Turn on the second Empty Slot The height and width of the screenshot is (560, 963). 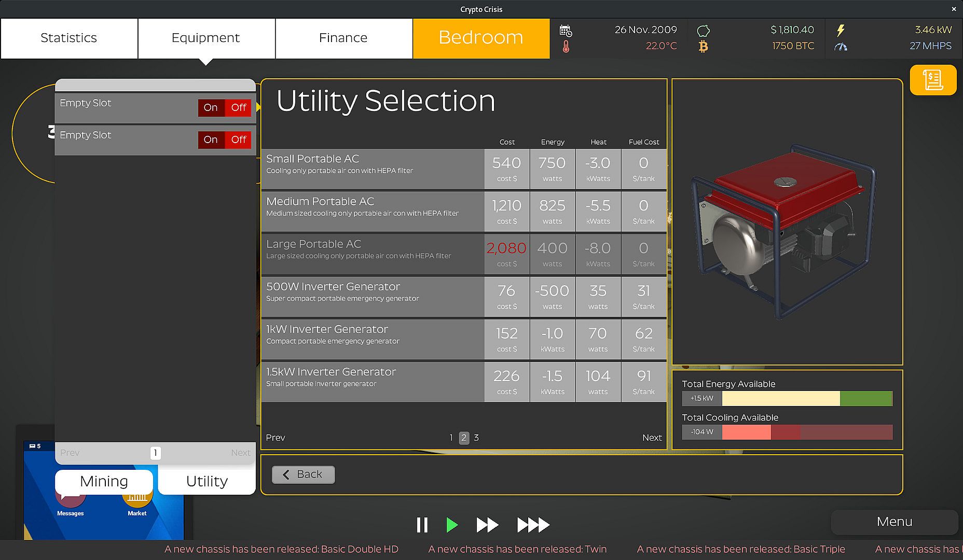coord(211,139)
